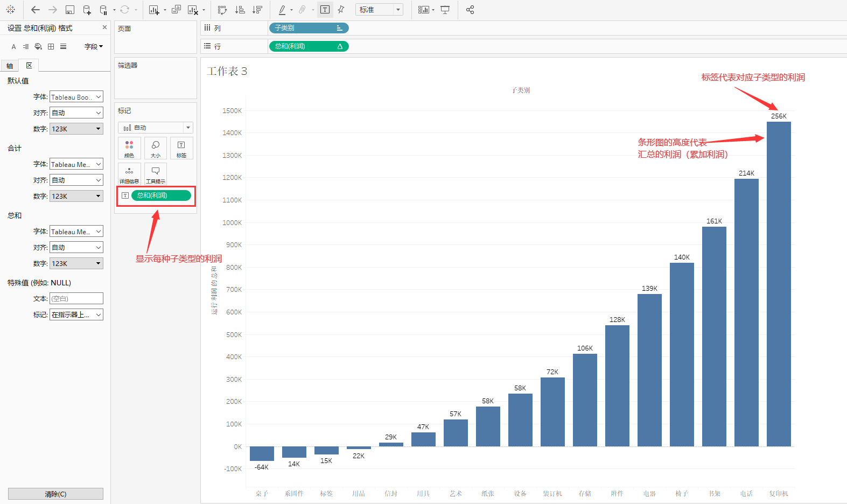Swap rows and columns
This screenshot has width=847, height=504.
point(222,10)
